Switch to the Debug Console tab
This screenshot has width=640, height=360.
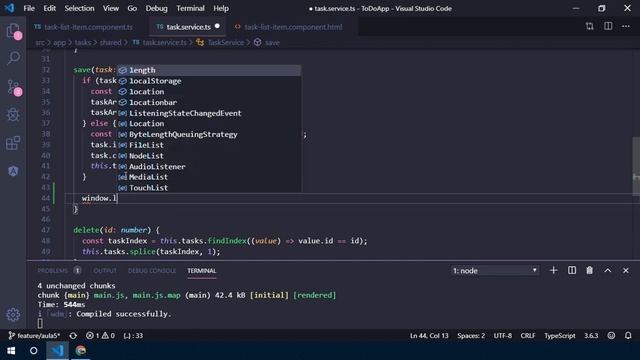coord(152,271)
